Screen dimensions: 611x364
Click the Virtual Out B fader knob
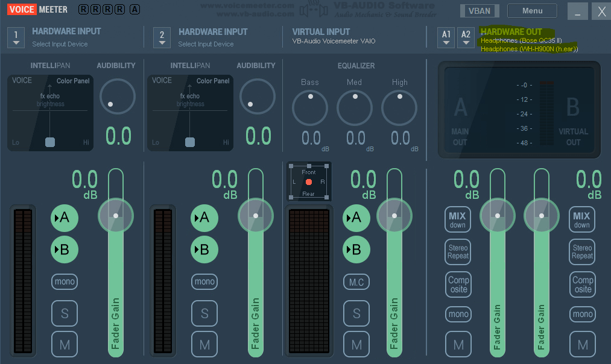[542, 216]
